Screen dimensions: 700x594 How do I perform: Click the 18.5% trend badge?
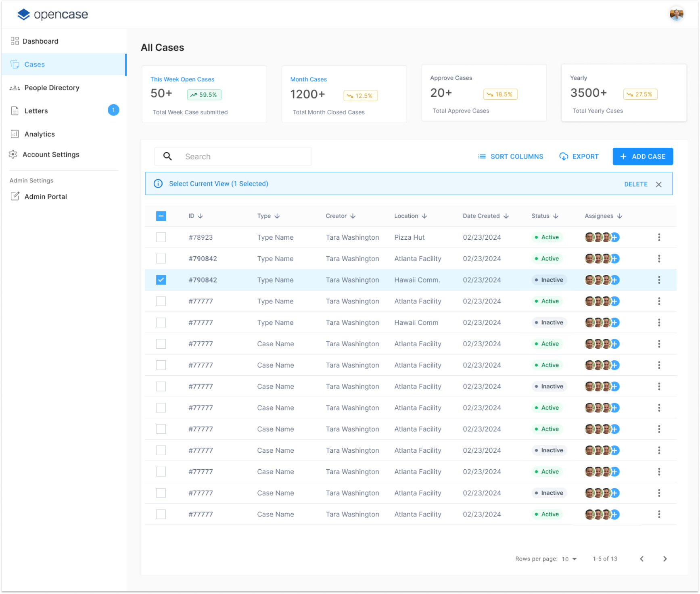pos(500,94)
